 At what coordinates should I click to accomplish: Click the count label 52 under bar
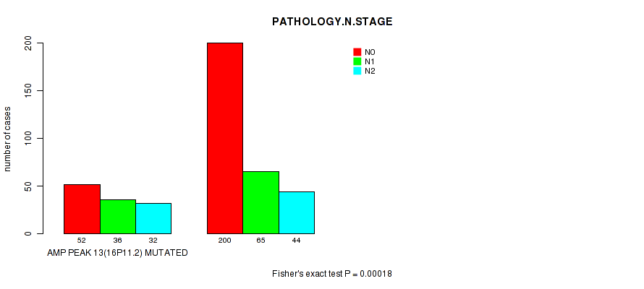[x=82, y=240]
